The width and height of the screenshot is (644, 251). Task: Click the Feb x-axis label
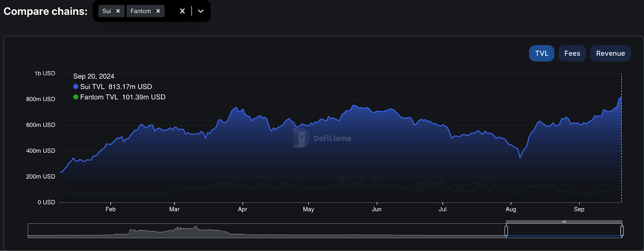coord(111,209)
